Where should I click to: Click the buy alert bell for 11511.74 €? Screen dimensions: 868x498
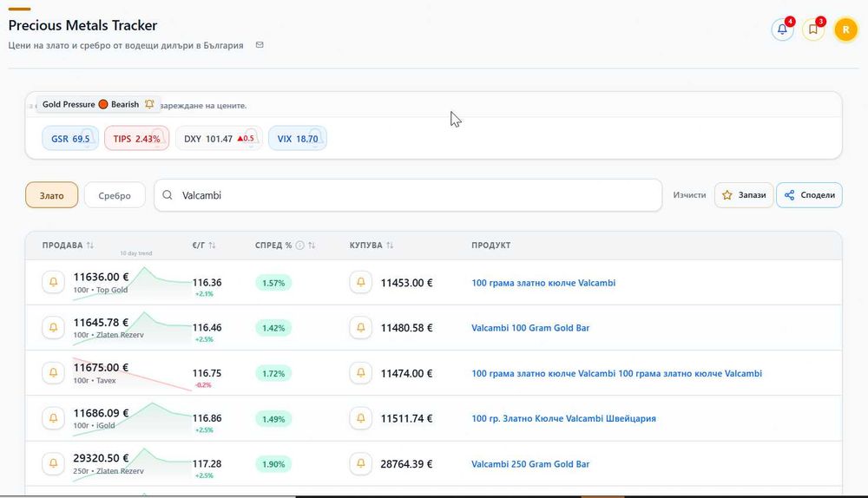click(x=360, y=418)
